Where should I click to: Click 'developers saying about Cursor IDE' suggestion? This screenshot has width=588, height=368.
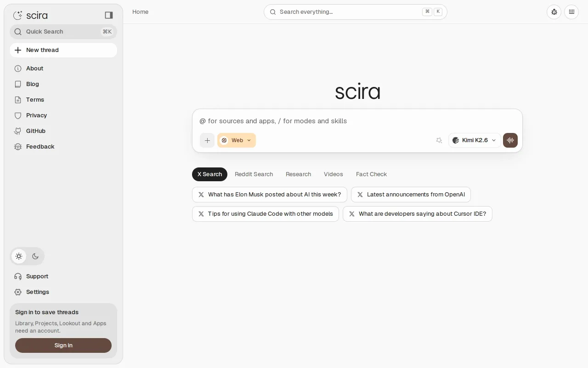click(x=418, y=214)
